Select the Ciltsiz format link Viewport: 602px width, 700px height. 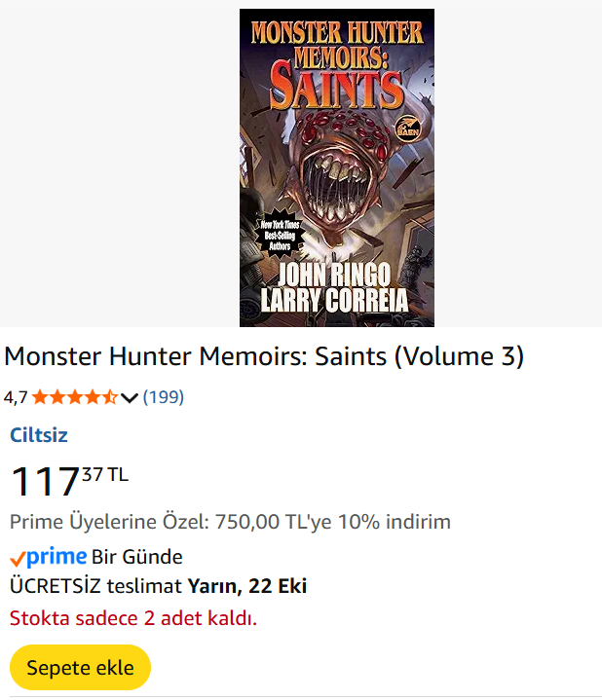coord(38,435)
